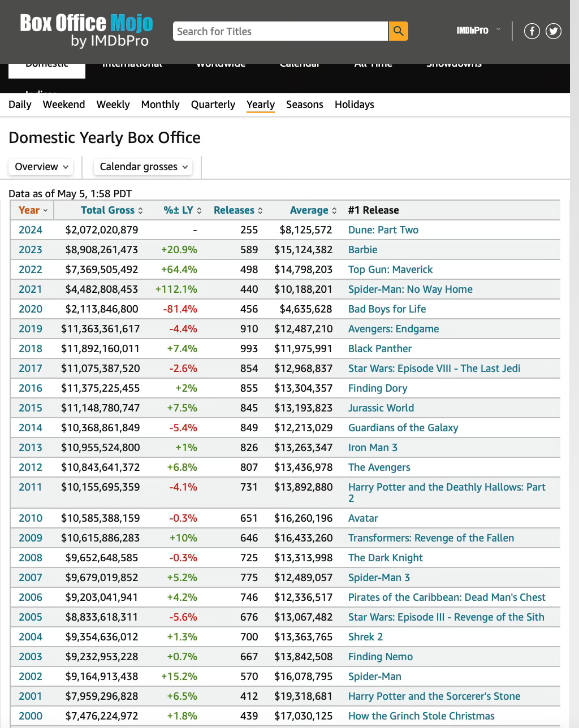579x728 pixels.
Task: Open the Top Gun: Maverick link
Action: coord(391,270)
